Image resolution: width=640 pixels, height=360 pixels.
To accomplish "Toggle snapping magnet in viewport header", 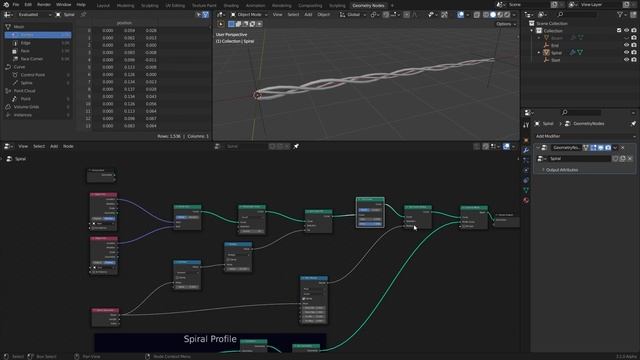I will coord(386,15).
